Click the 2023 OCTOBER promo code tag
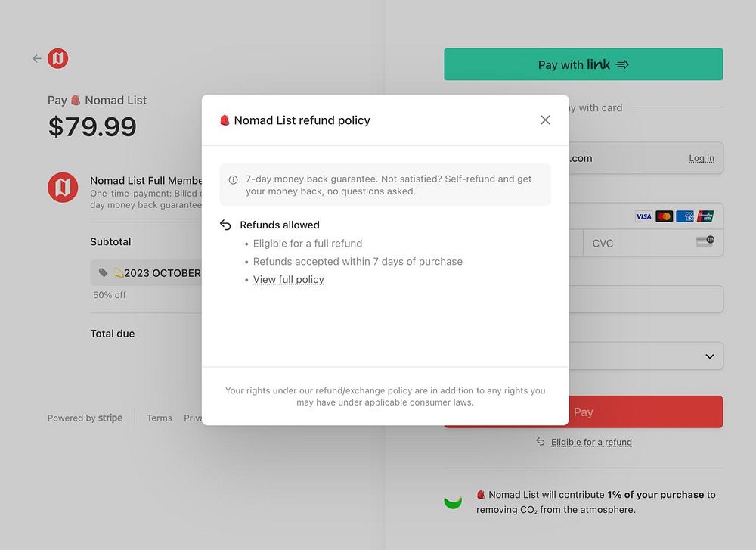This screenshot has height=550, width=756. pos(151,273)
